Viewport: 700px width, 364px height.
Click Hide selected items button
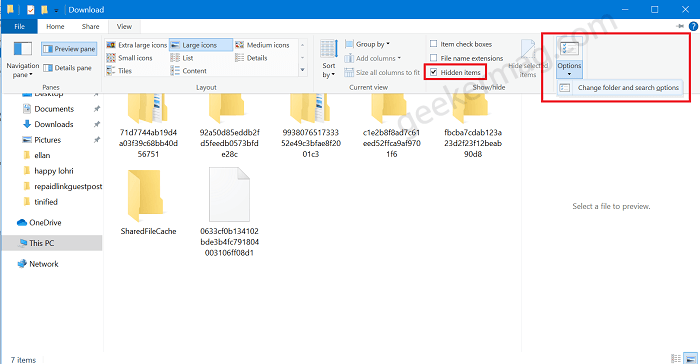coord(528,59)
